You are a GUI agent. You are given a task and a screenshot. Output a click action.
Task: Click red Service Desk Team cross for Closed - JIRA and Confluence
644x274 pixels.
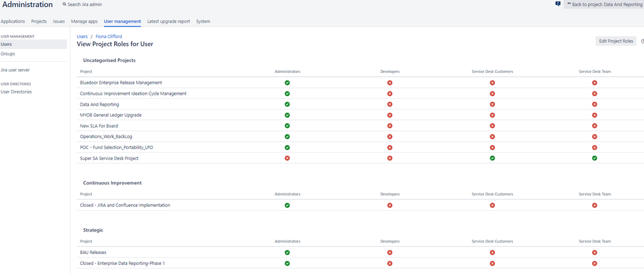594,205
